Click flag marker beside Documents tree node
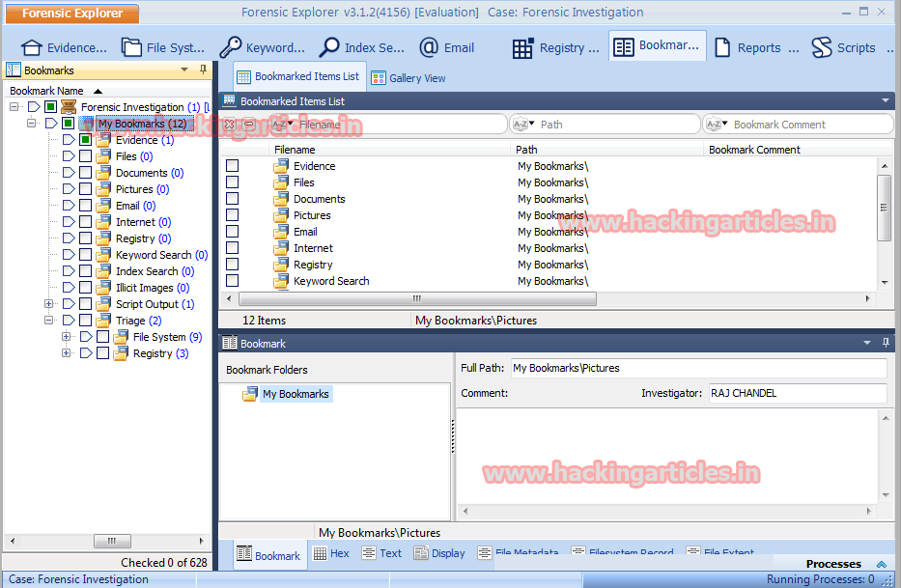Viewport: 901px width, 588px height. (x=69, y=173)
